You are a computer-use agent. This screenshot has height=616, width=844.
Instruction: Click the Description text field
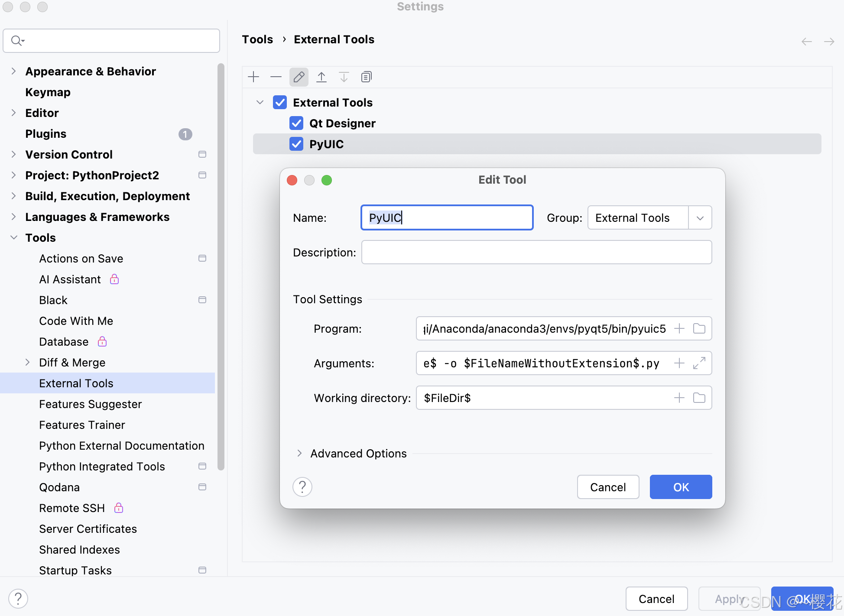pyautogui.click(x=536, y=253)
